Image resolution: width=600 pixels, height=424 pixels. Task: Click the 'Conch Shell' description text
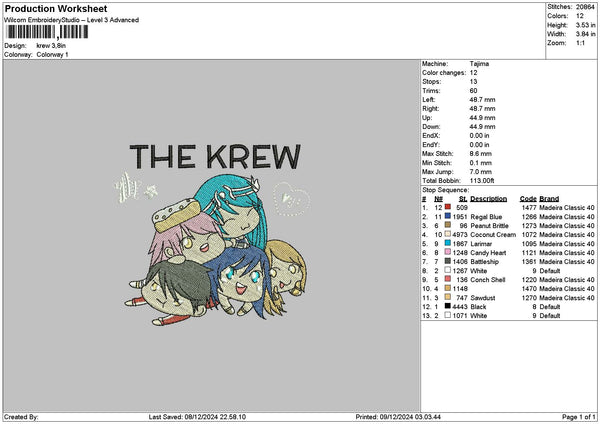pyautogui.click(x=488, y=280)
